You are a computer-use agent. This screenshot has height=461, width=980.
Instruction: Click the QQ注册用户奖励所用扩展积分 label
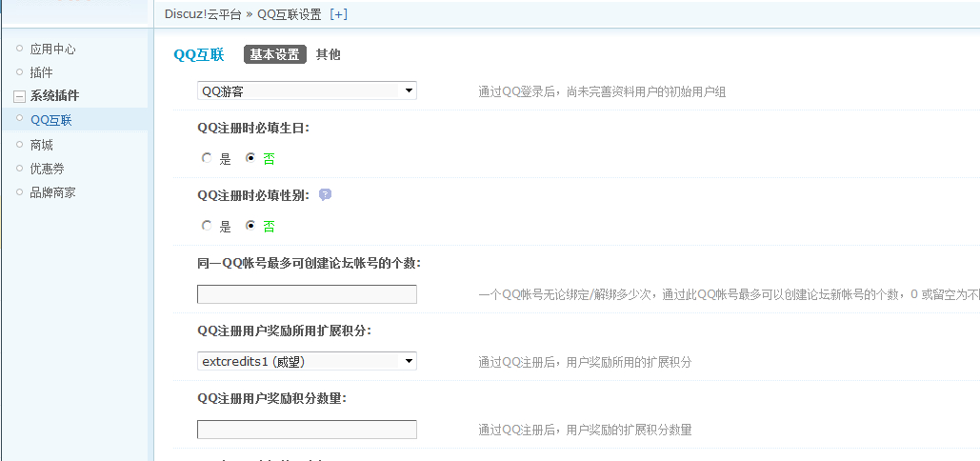285,331
